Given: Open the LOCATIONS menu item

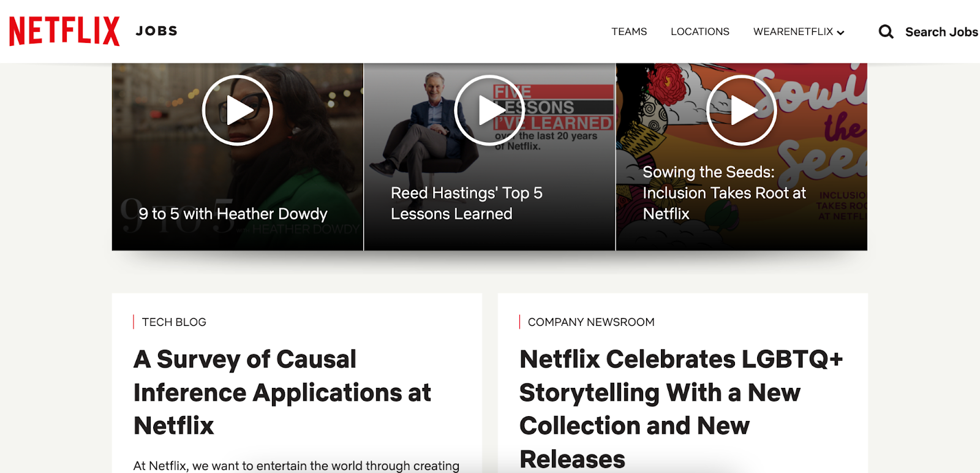Looking at the screenshot, I should [700, 31].
